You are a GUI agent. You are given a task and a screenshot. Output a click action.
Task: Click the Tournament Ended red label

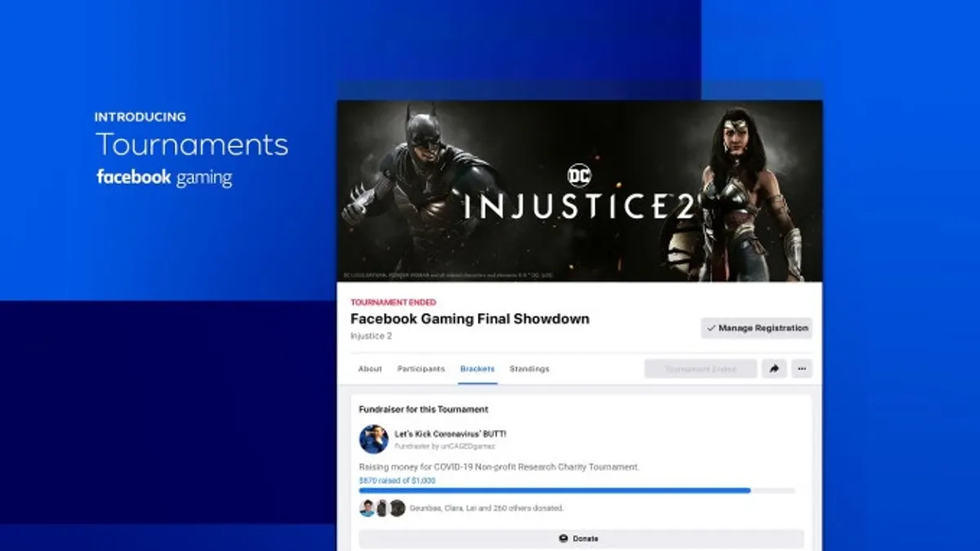pyautogui.click(x=394, y=302)
